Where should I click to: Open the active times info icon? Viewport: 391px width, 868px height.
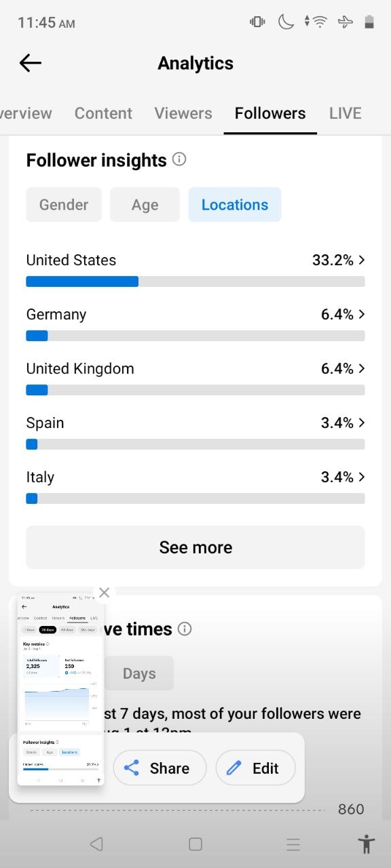[184, 629]
